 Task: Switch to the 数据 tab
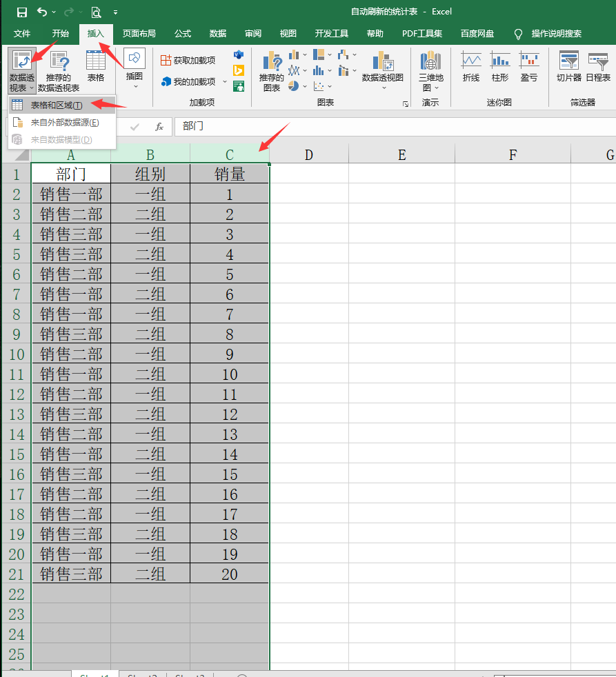click(218, 34)
